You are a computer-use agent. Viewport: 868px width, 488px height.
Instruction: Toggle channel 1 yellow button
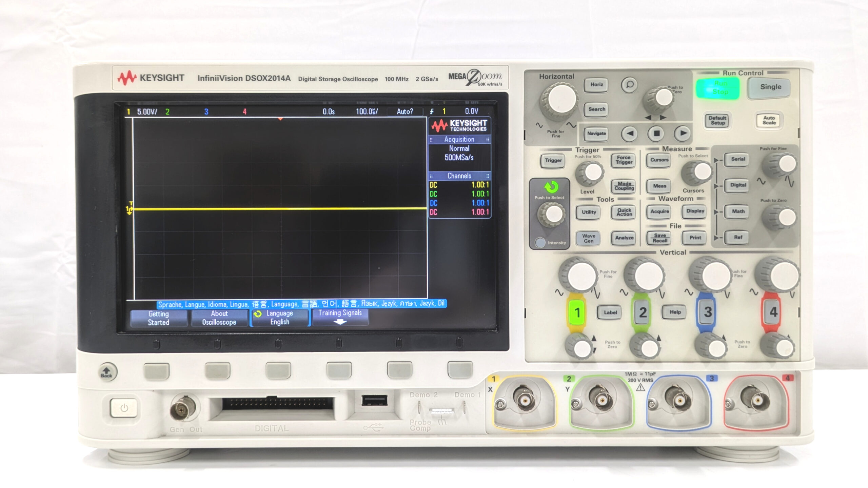(577, 312)
